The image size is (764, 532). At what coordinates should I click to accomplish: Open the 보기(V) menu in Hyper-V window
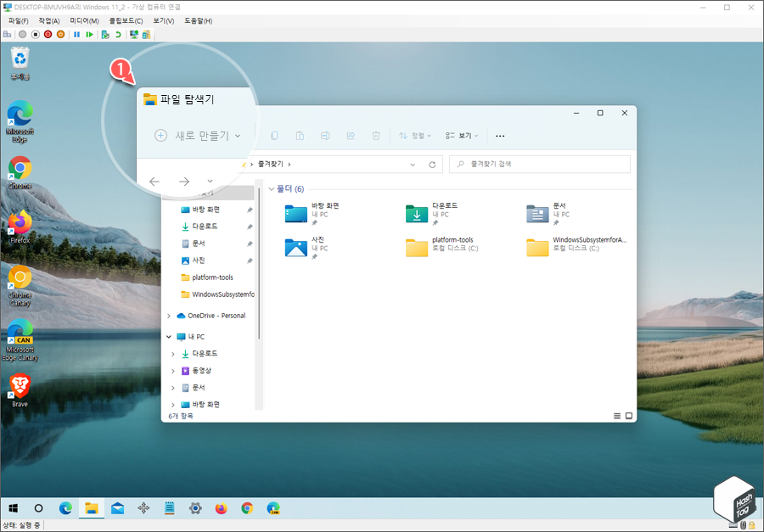tap(164, 21)
